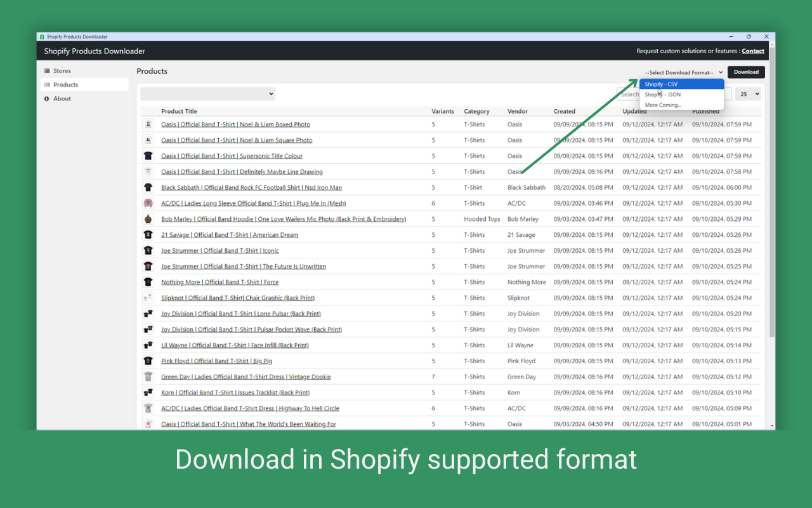Click thumbnail of Nothing More Force shirt

pyautogui.click(x=148, y=282)
